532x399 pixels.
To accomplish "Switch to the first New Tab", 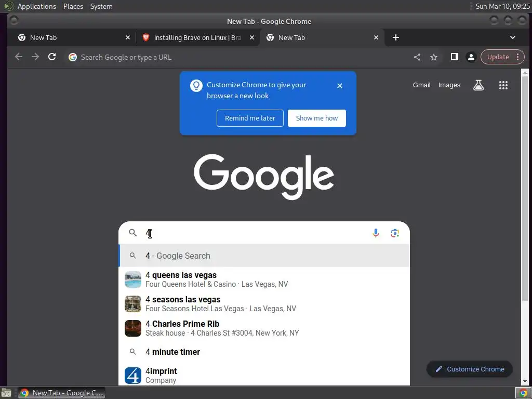I will pos(73,37).
